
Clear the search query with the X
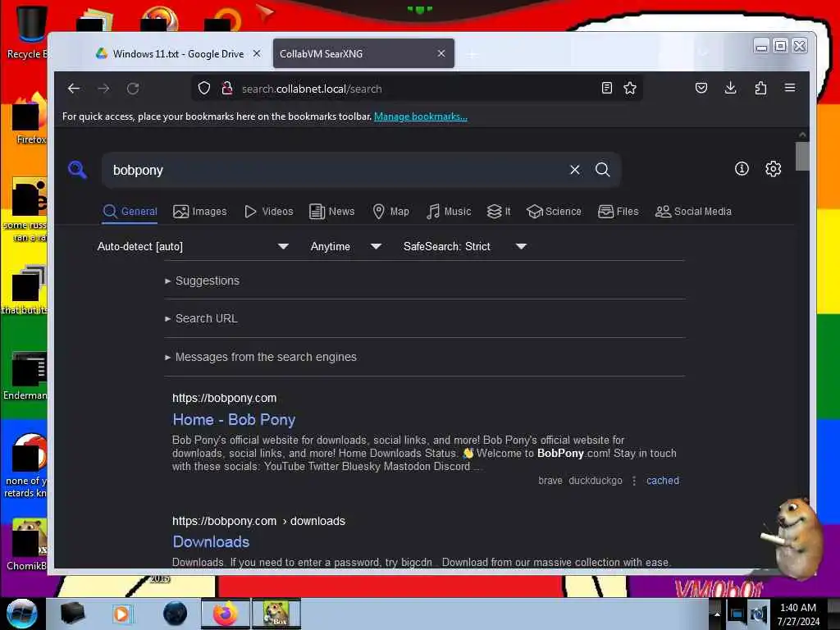575,170
